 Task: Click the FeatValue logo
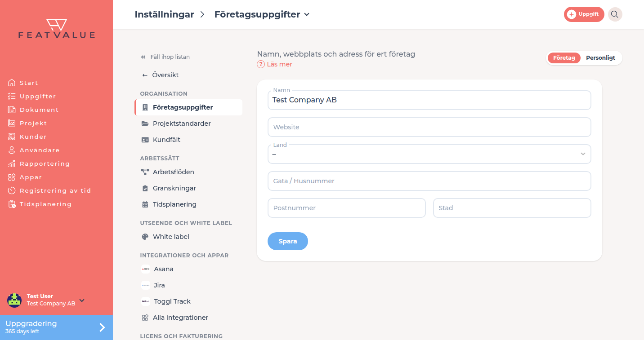(57, 29)
